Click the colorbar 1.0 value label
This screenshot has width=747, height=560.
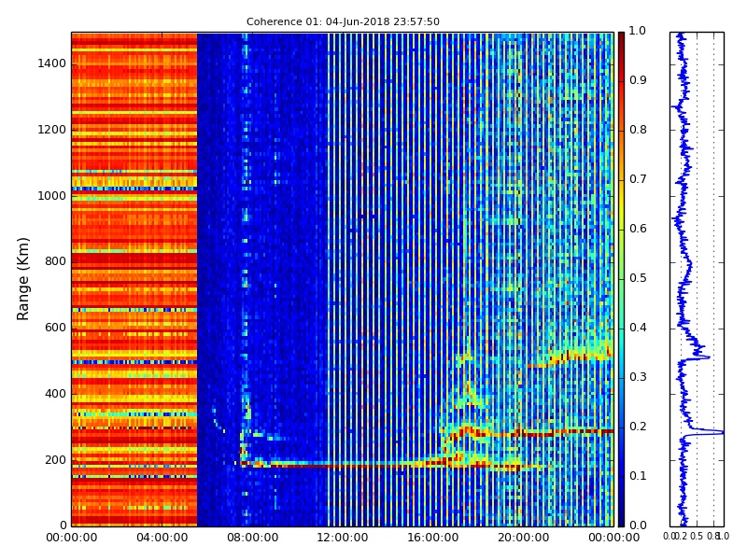click(x=638, y=31)
